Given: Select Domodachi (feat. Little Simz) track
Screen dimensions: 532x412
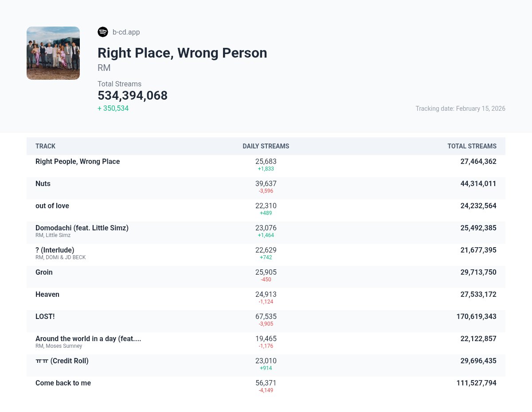Looking at the screenshot, I should tap(82, 228).
